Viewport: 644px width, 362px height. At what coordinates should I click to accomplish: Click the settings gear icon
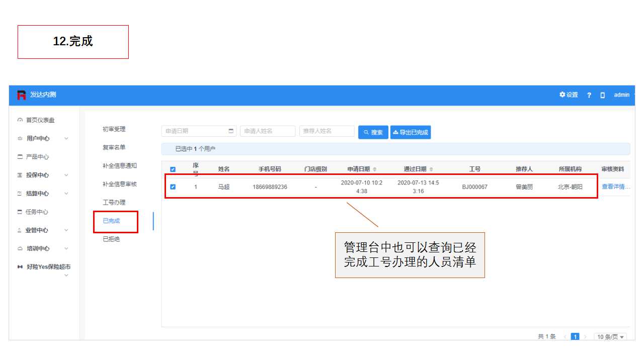click(562, 95)
